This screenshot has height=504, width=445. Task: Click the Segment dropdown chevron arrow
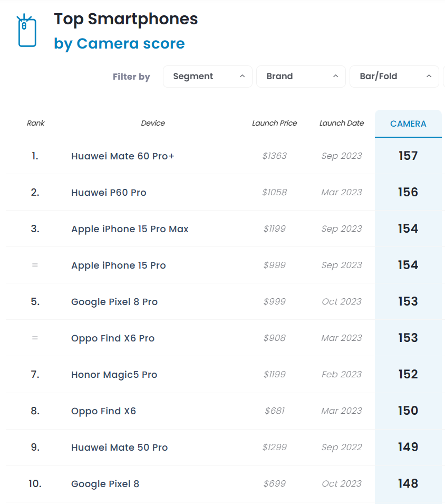[x=243, y=76]
